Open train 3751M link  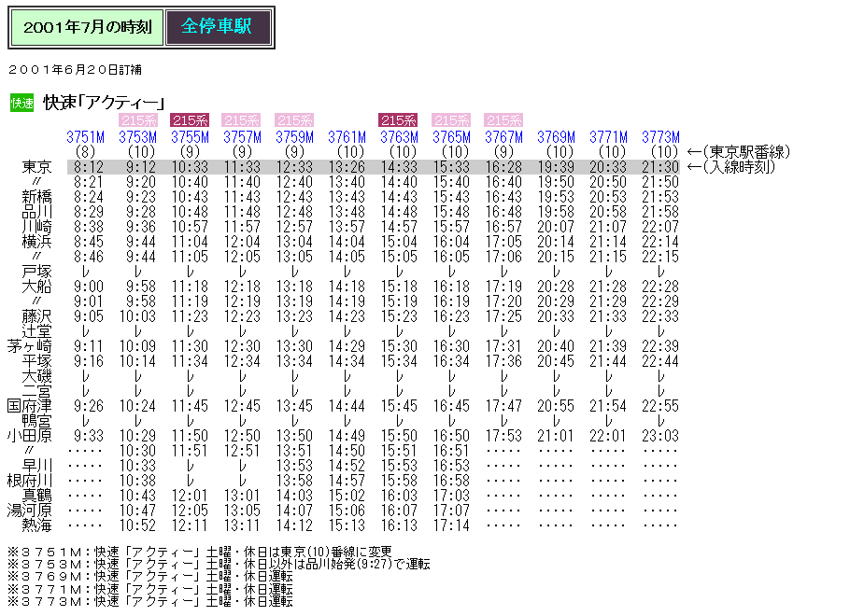pyautogui.click(x=86, y=137)
